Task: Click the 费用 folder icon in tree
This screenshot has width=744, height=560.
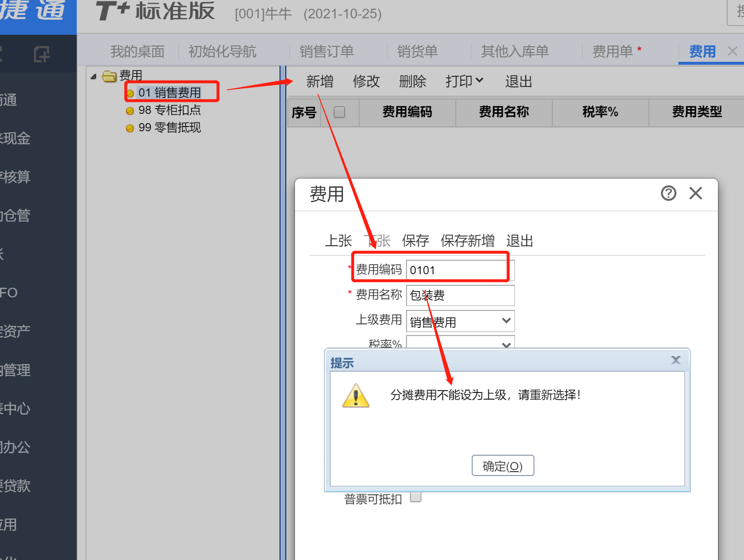Action: (x=109, y=76)
